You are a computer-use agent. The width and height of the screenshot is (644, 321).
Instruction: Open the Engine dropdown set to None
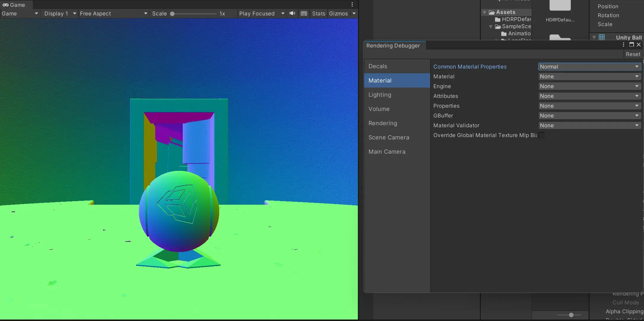[589, 86]
